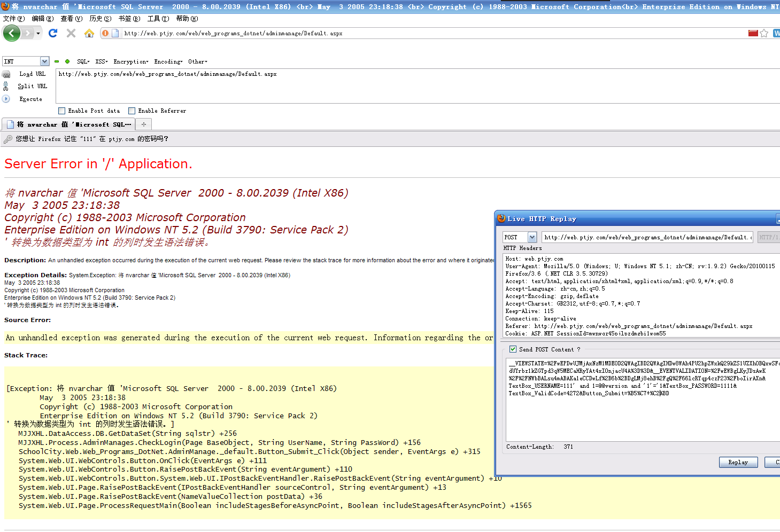Click the Split URL scissors icon
Image resolution: width=780 pixels, height=532 pixels.
click(6, 86)
